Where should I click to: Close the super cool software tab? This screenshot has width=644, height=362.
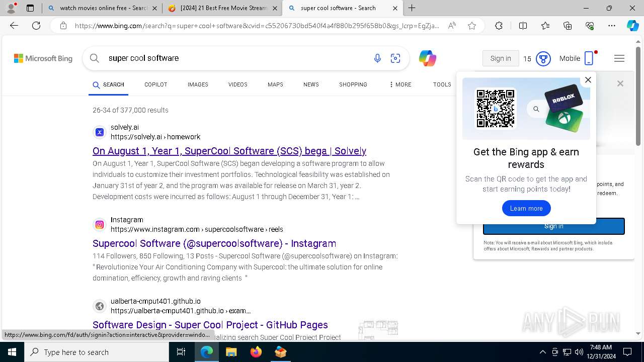click(x=395, y=8)
